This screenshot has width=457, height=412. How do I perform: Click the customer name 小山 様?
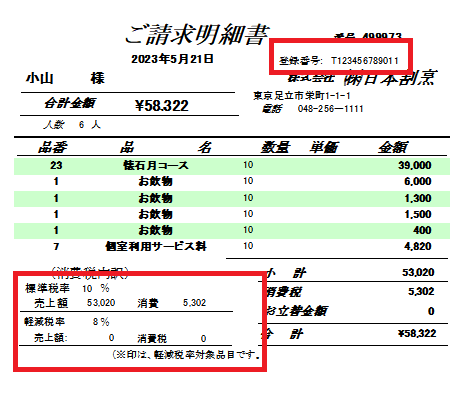pyautogui.click(x=65, y=79)
